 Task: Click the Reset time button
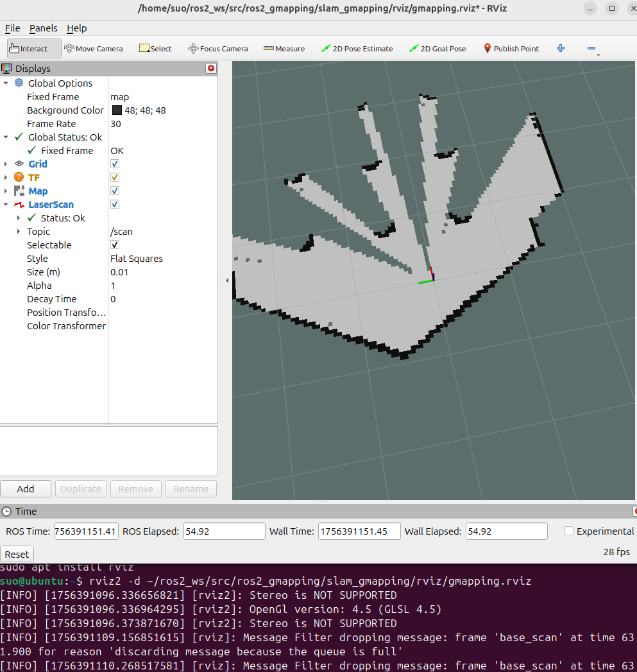tap(17, 554)
